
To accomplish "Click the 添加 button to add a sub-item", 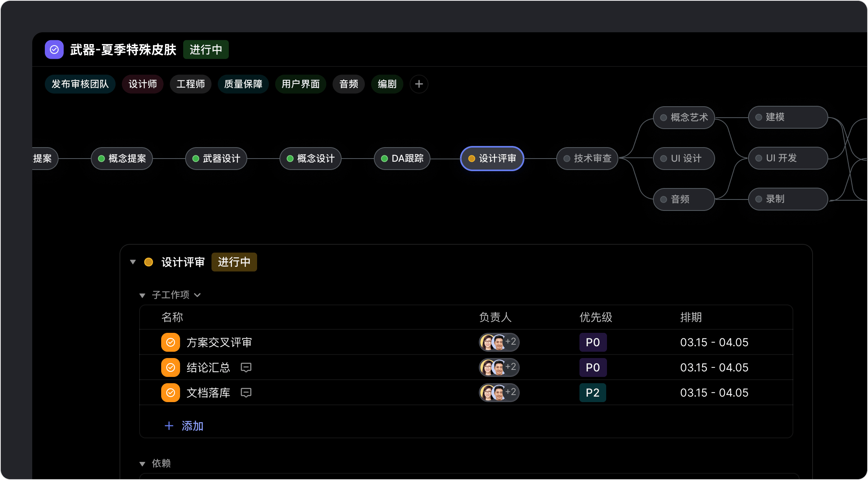I will pos(184,426).
